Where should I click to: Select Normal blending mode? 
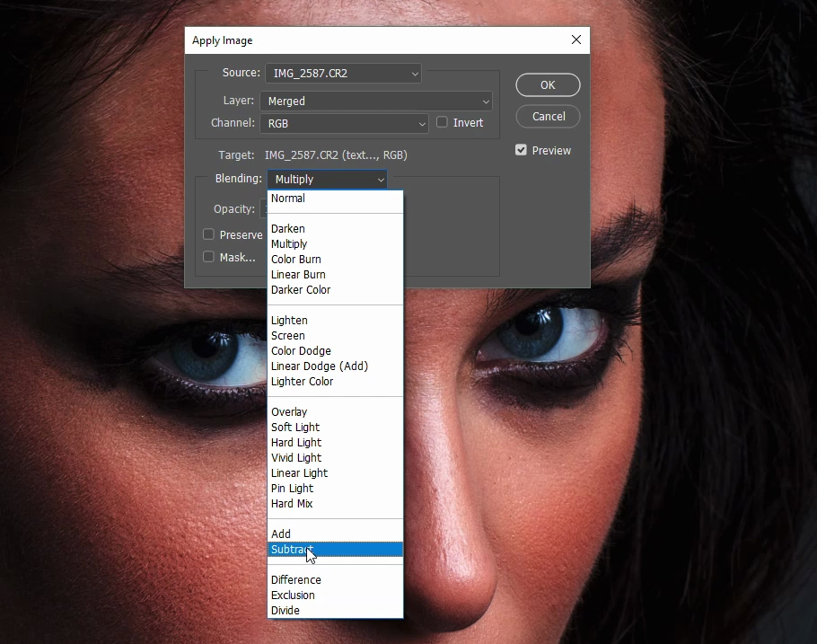tap(288, 198)
